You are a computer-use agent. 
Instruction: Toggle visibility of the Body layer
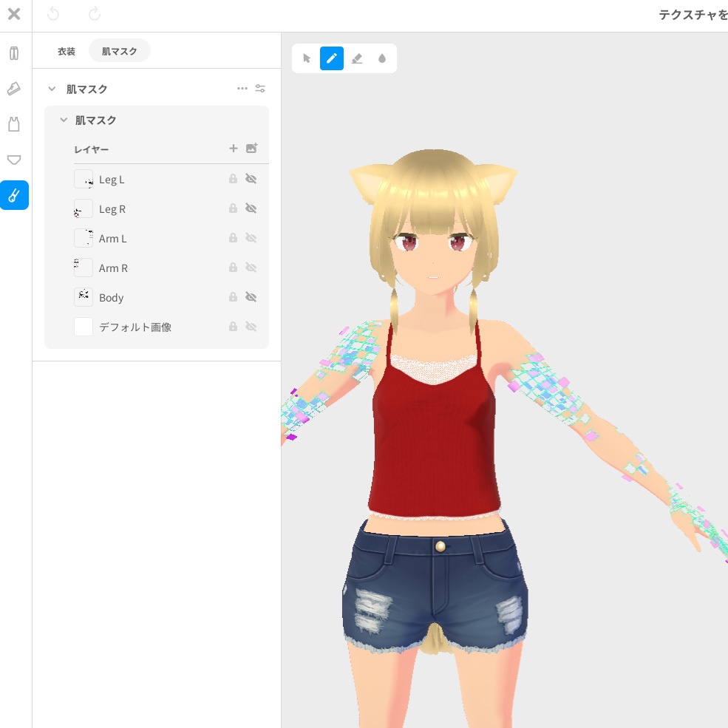pyautogui.click(x=251, y=297)
